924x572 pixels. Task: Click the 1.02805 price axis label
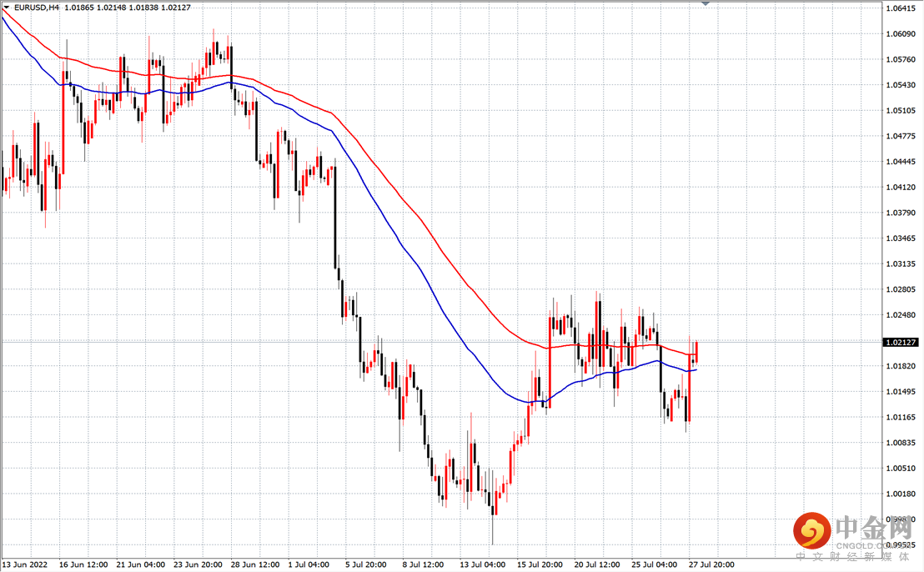901,289
